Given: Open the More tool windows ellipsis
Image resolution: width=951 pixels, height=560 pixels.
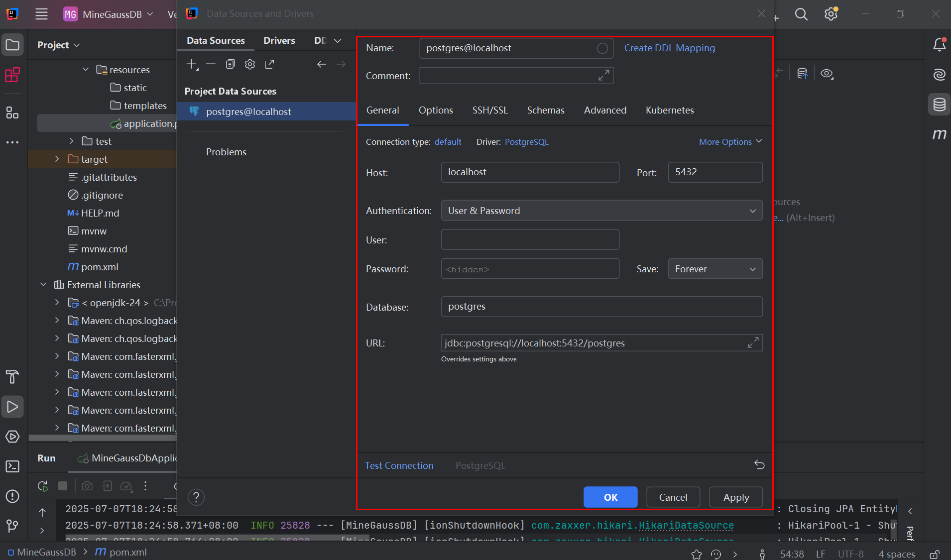Looking at the screenshot, I should 12,142.
